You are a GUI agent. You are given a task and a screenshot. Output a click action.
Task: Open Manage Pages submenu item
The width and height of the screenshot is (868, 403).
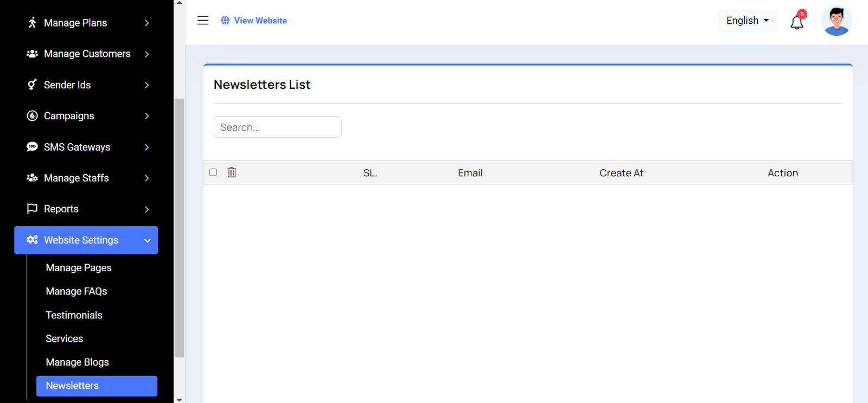79,268
